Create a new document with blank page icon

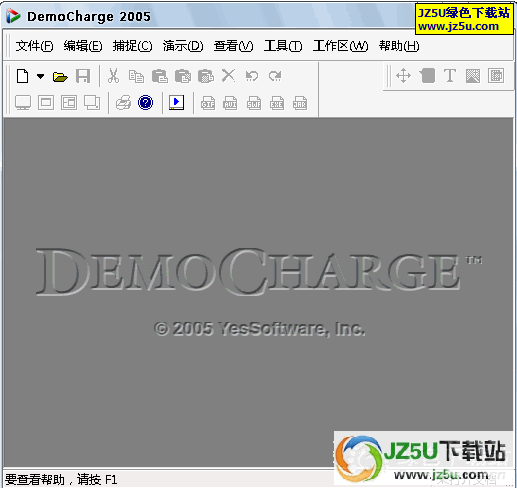(x=22, y=76)
